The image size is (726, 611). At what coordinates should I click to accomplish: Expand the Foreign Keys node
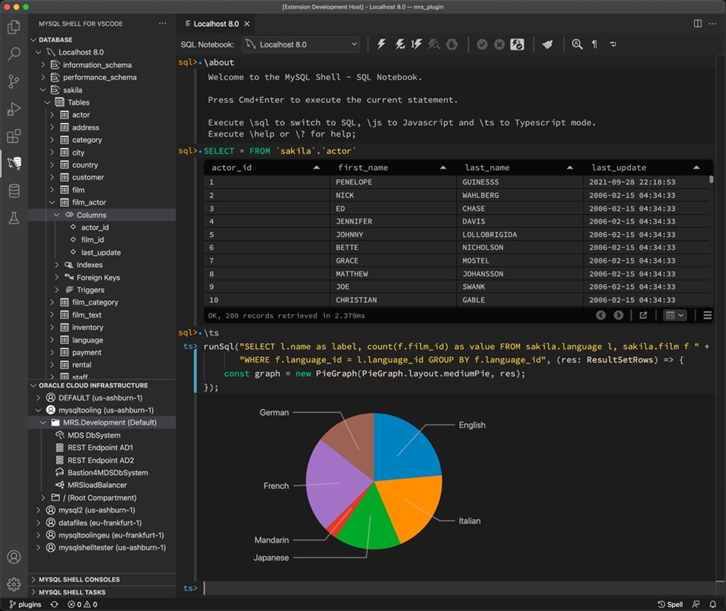(56, 277)
